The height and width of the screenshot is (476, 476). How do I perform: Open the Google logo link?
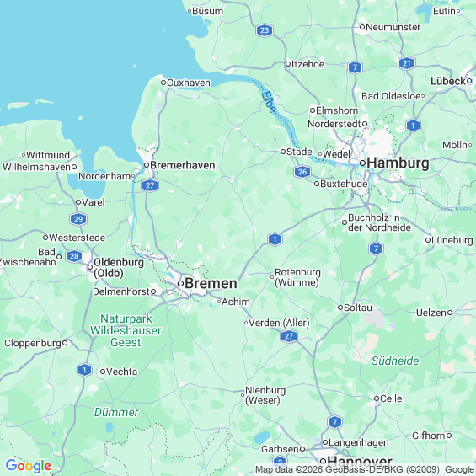(x=29, y=466)
